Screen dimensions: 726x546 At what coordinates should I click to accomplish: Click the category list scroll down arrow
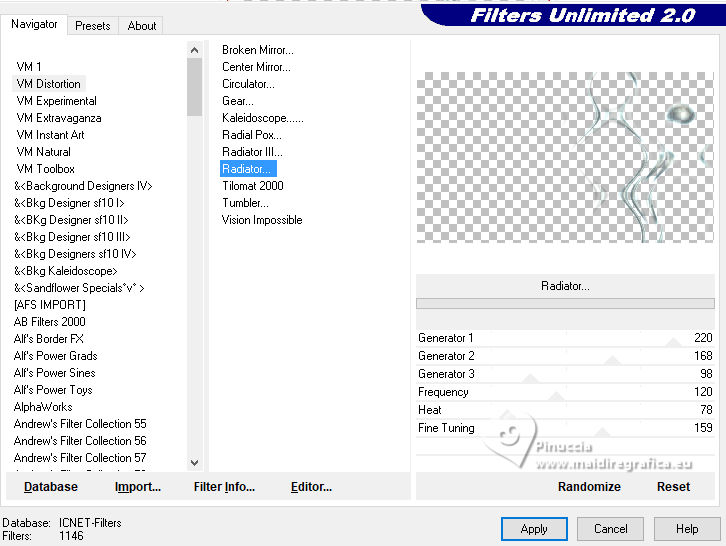point(194,463)
